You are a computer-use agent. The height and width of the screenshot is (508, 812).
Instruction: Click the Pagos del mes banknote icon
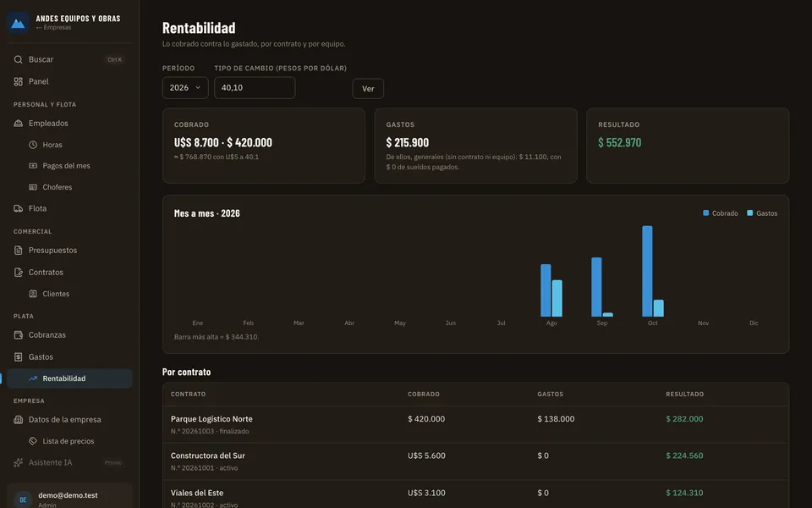pos(33,166)
